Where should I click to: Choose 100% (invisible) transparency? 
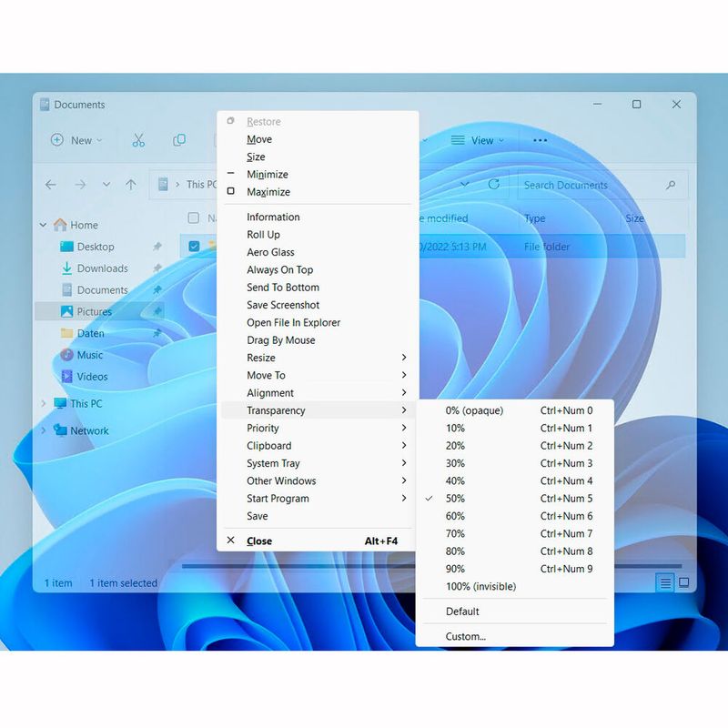pos(515,586)
